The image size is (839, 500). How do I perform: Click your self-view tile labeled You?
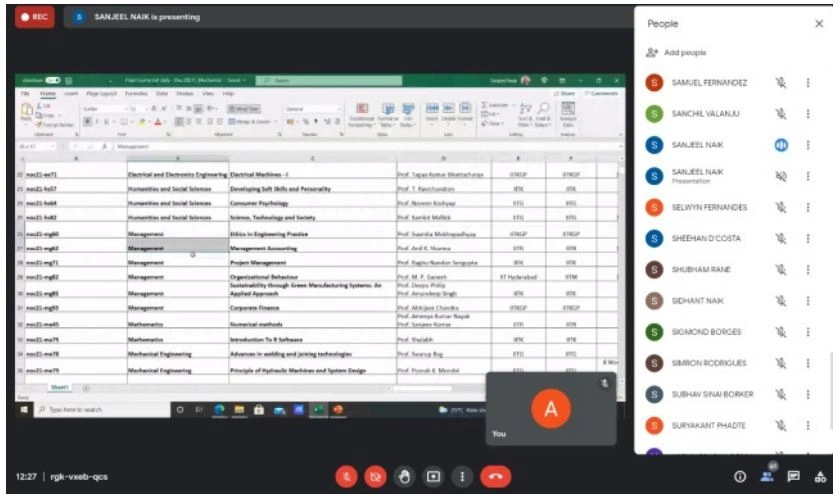[551, 408]
